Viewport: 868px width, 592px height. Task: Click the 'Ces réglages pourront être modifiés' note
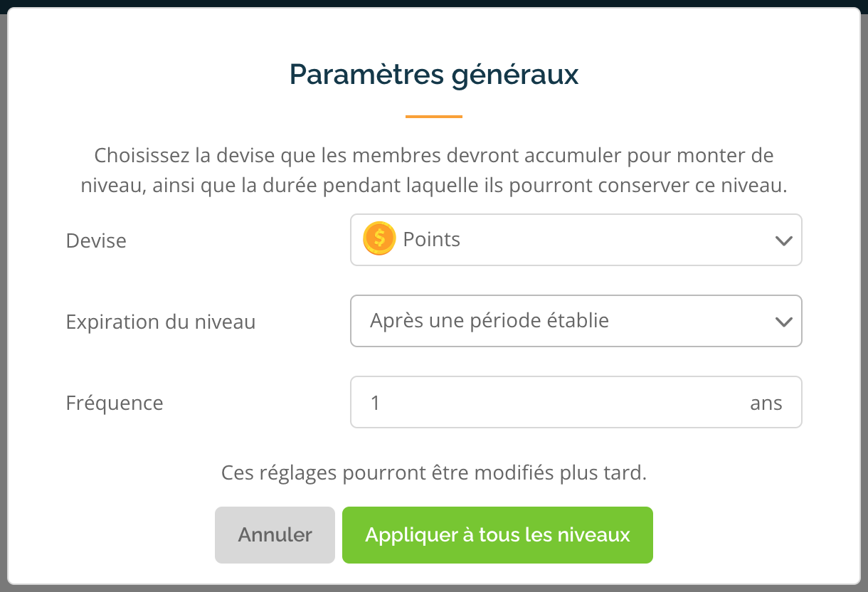click(x=434, y=473)
